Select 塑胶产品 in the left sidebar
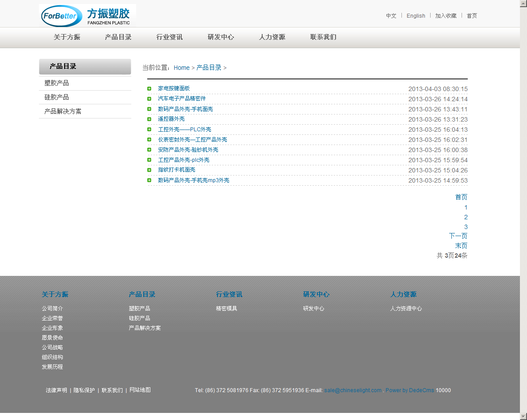This screenshot has height=420, width=527. pos(57,83)
